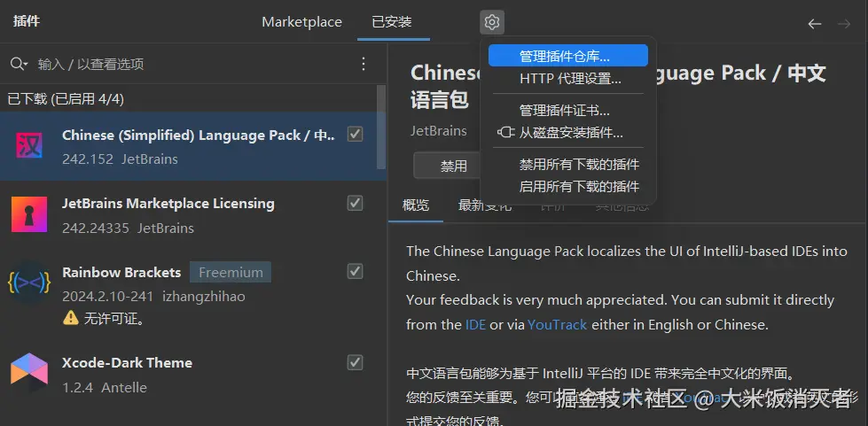Select the Xcode-Dark Theme plugin row

click(193, 374)
